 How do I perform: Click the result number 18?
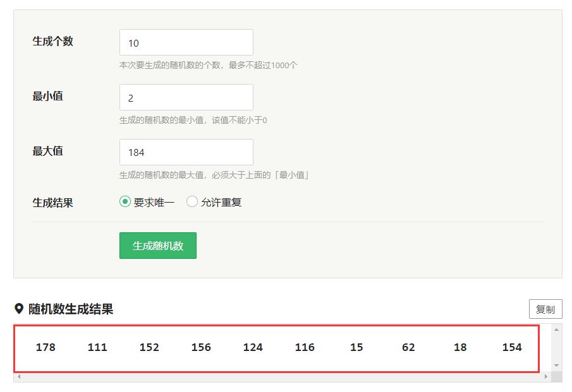tap(460, 347)
